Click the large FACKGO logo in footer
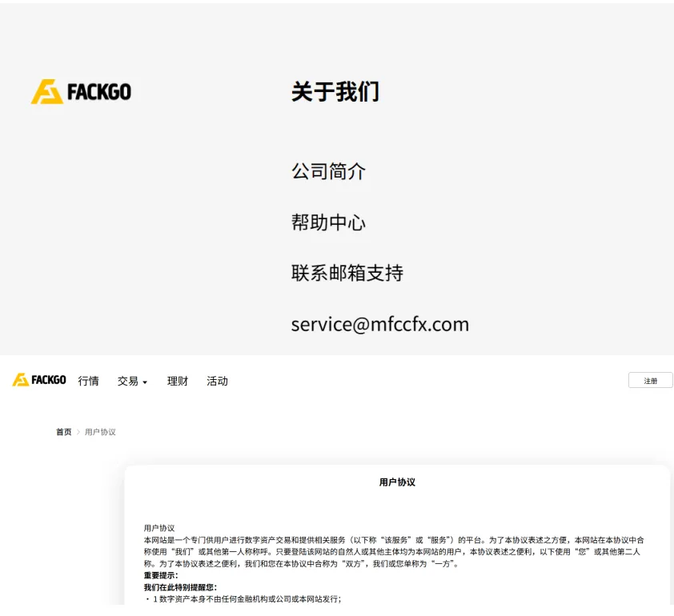Viewport: 674px width, 616px height. [81, 91]
